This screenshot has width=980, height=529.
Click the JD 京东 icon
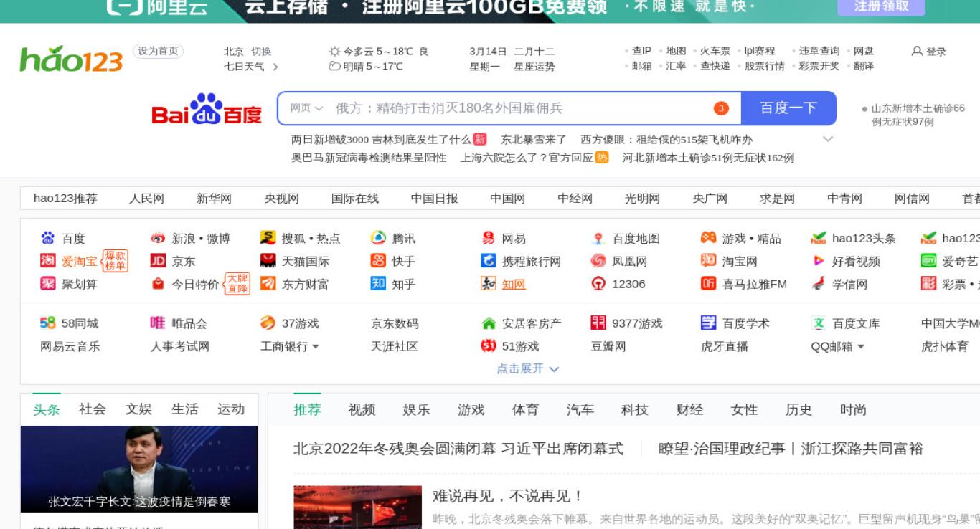coord(158,261)
